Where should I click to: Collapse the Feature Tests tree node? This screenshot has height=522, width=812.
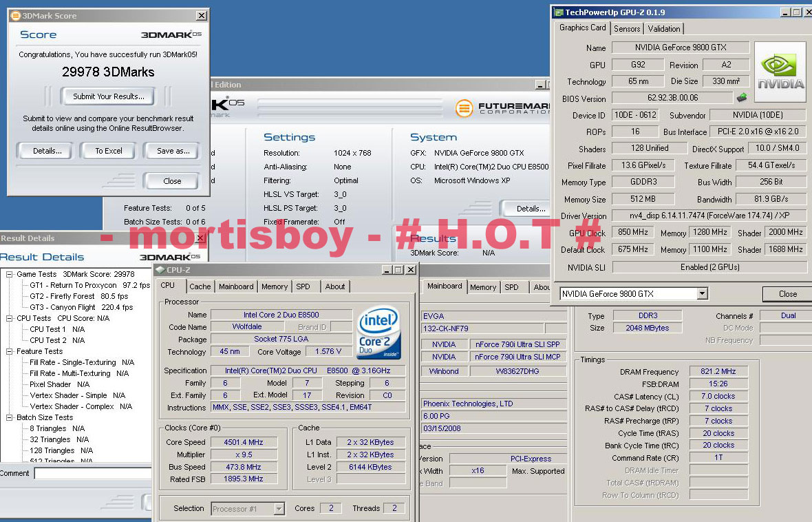10,351
